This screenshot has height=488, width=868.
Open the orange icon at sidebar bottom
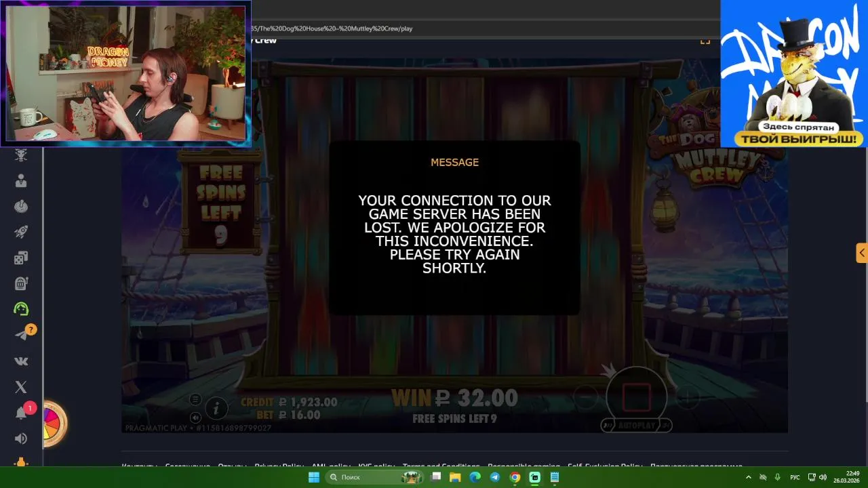[x=21, y=462]
